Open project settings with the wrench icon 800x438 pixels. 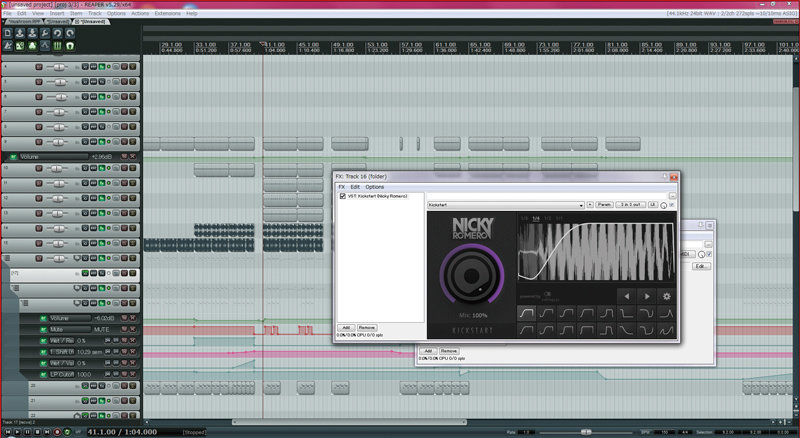pos(45,33)
